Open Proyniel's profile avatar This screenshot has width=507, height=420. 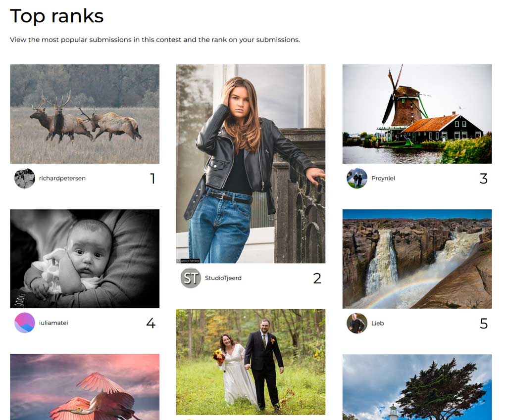point(357,178)
